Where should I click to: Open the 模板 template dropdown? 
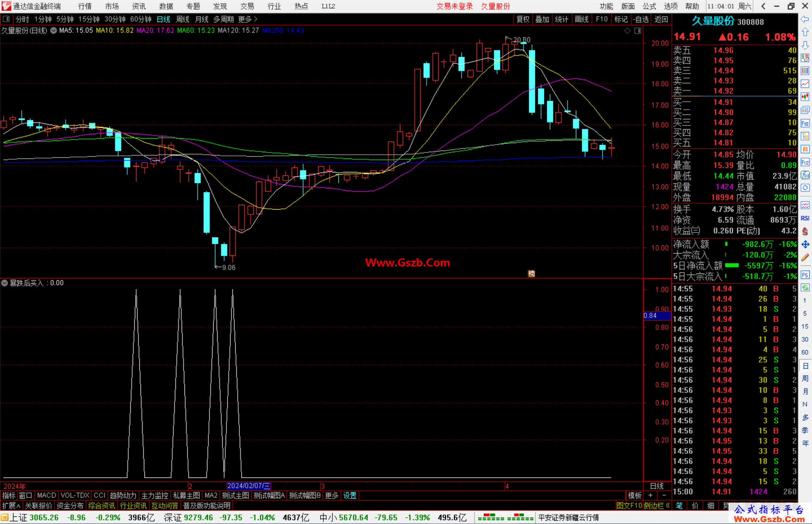pos(635,495)
